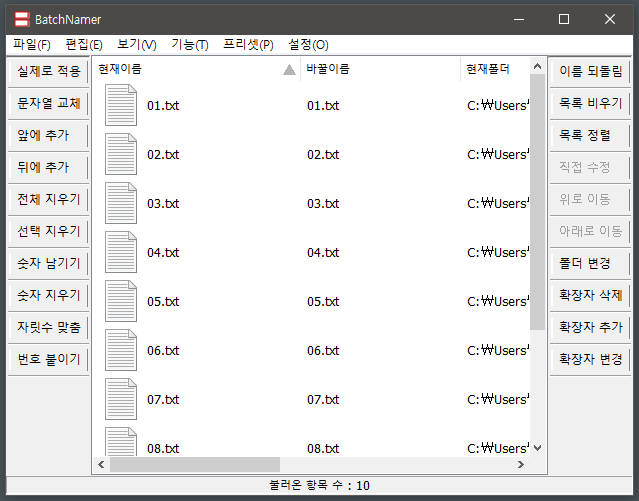Viewport: 639px width, 501px height.
Task: Click the 뒤에 추가 button
Action: tap(48, 167)
